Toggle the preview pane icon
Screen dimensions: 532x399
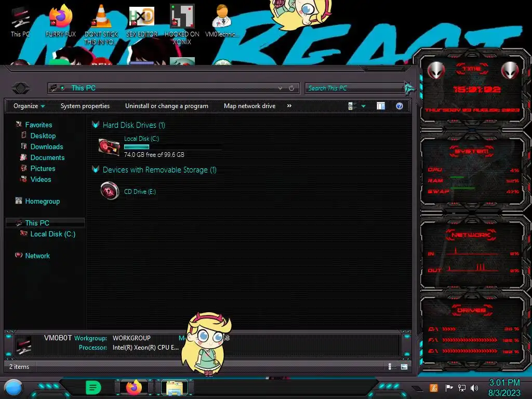[381, 106]
